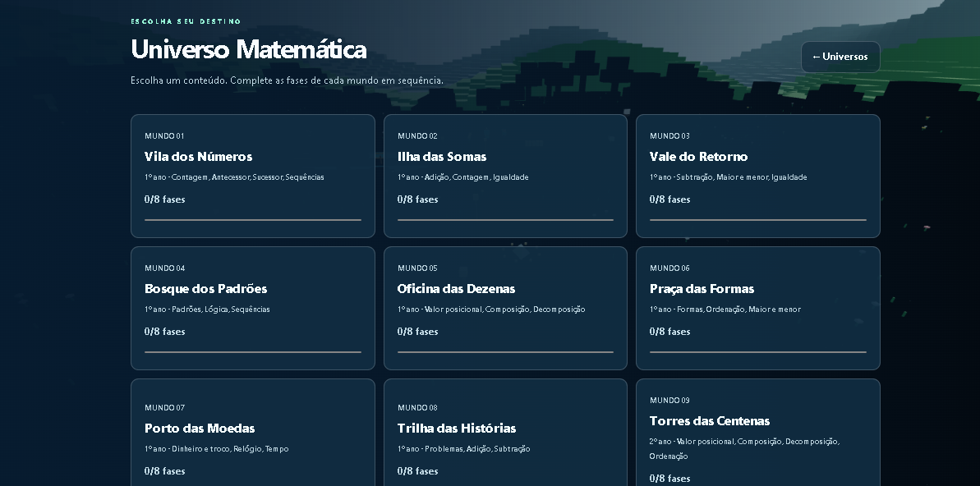Click the Universo Matemática heading
Viewport: 980px width, 486px height.
pyautogui.click(x=248, y=49)
